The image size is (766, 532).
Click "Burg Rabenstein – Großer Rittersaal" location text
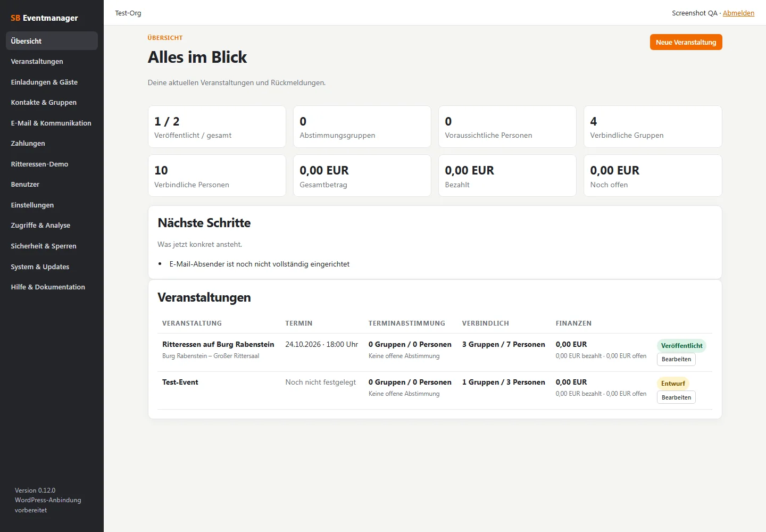click(211, 356)
